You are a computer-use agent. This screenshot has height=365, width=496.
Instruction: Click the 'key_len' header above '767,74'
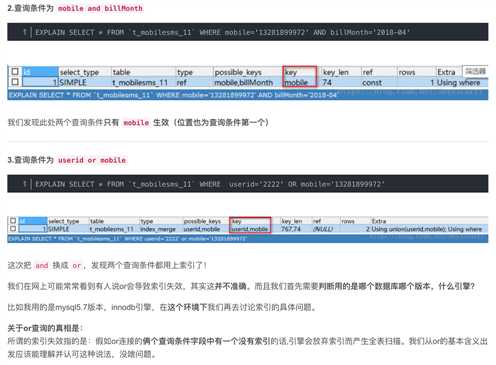point(292,221)
